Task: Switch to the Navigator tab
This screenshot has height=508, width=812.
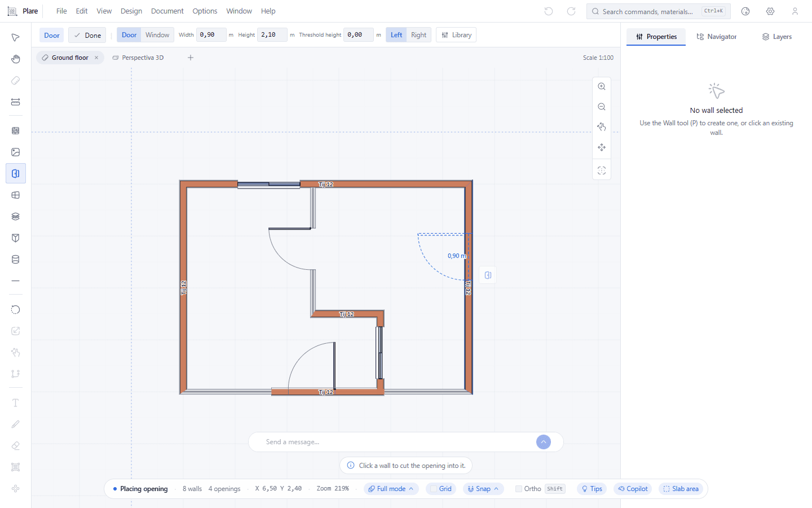Action: [x=716, y=37]
